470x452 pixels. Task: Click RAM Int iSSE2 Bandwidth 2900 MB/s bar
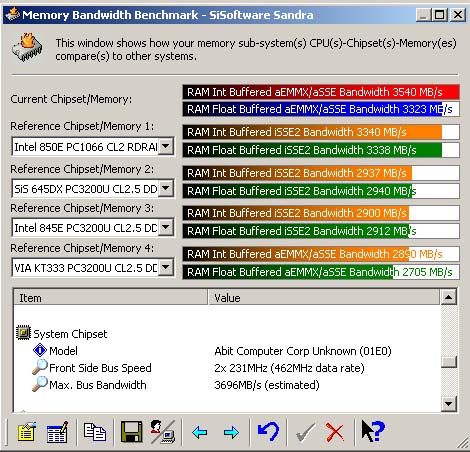[x=321, y=213]
